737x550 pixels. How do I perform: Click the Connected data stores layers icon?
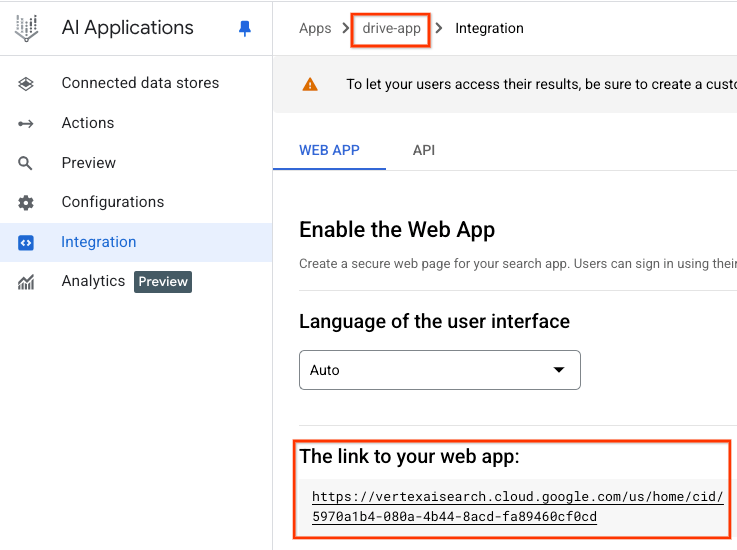26,83
